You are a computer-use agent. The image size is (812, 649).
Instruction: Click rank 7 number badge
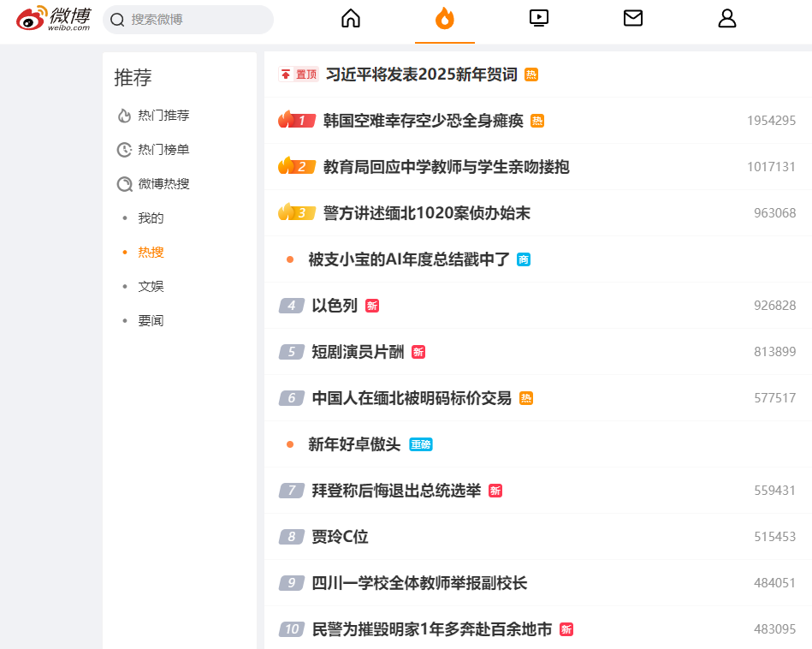click(292, 491)
